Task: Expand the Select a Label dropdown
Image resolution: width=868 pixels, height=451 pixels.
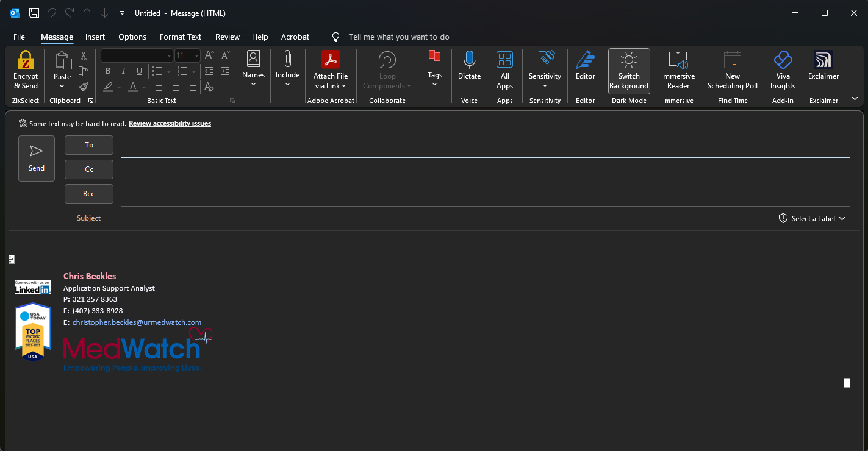Action: (x=812, y=219)
